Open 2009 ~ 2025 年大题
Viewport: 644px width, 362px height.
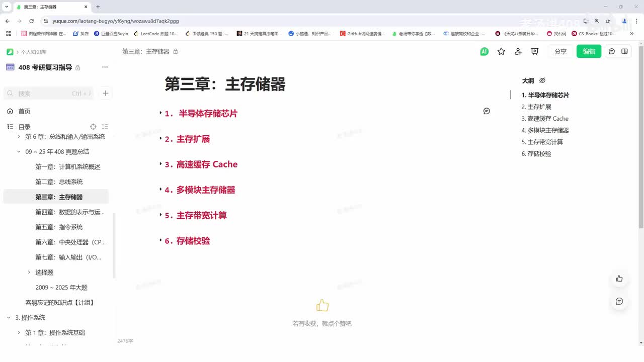pyautogui.click(x=61, y=287)
